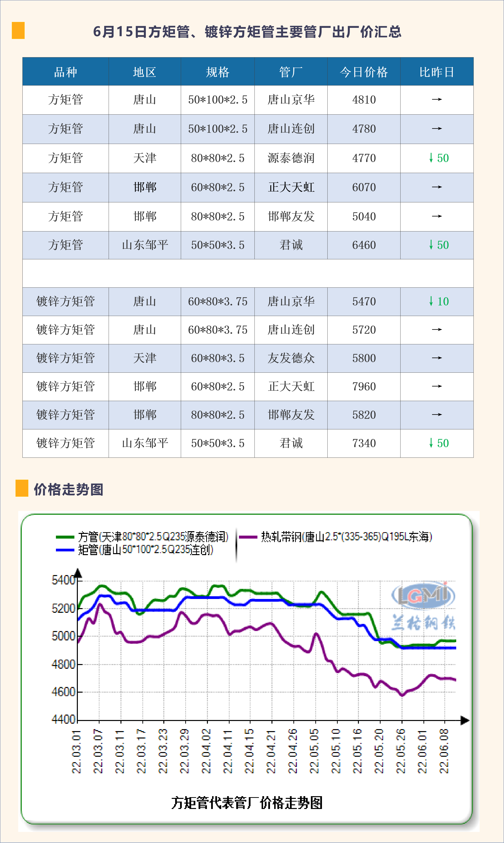Screen dimensions: 504x843
Task: Click the orange square beside the main title
Action: click(18, 31)
